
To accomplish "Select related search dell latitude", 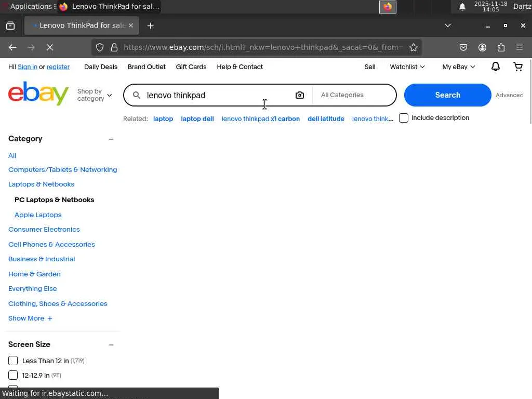I will [x=326, y=119].
